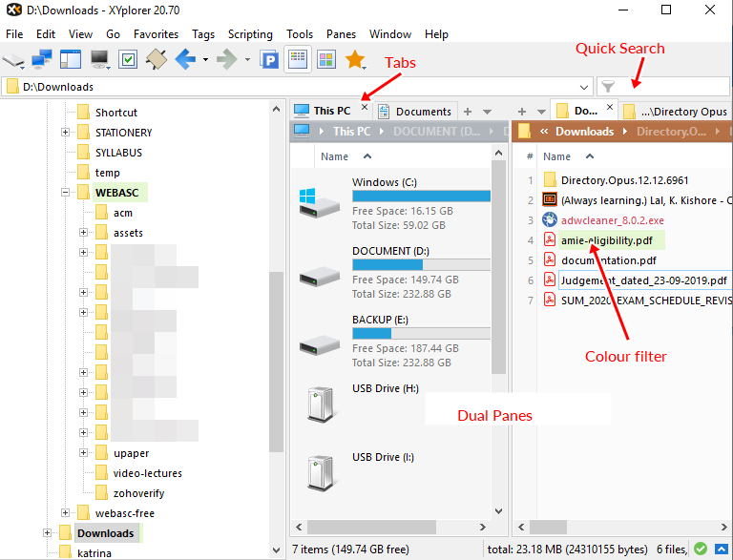Click the network computers toolbar icon
The image size is (733, 560).
click(x=42, y=60)
